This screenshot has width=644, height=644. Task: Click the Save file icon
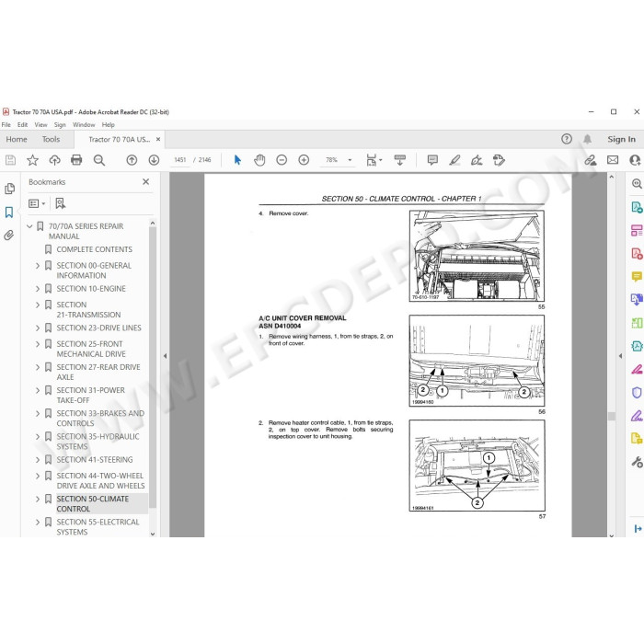(x=10, y=160)
